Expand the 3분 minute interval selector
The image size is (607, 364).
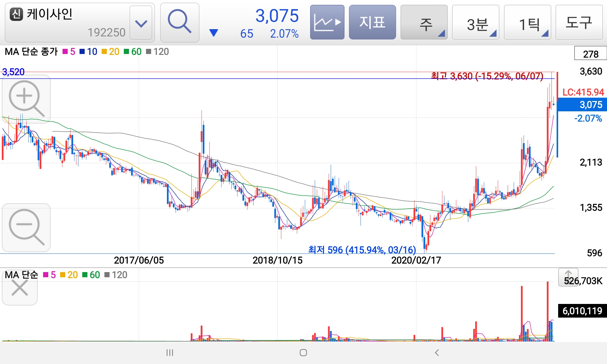[476, 23]
